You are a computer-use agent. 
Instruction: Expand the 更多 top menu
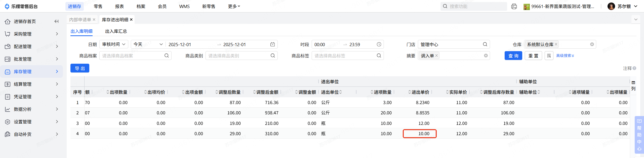click(x=234, y=7)
